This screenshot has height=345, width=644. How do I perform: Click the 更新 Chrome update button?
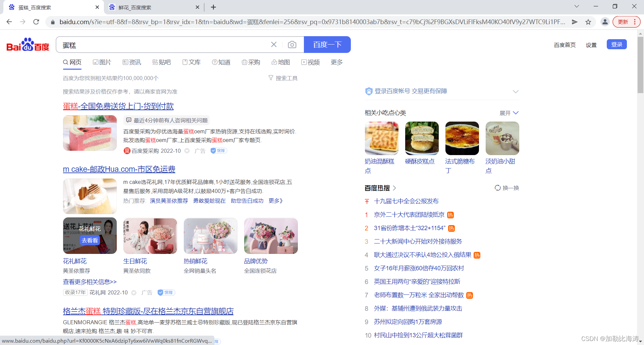click(623, 22)
